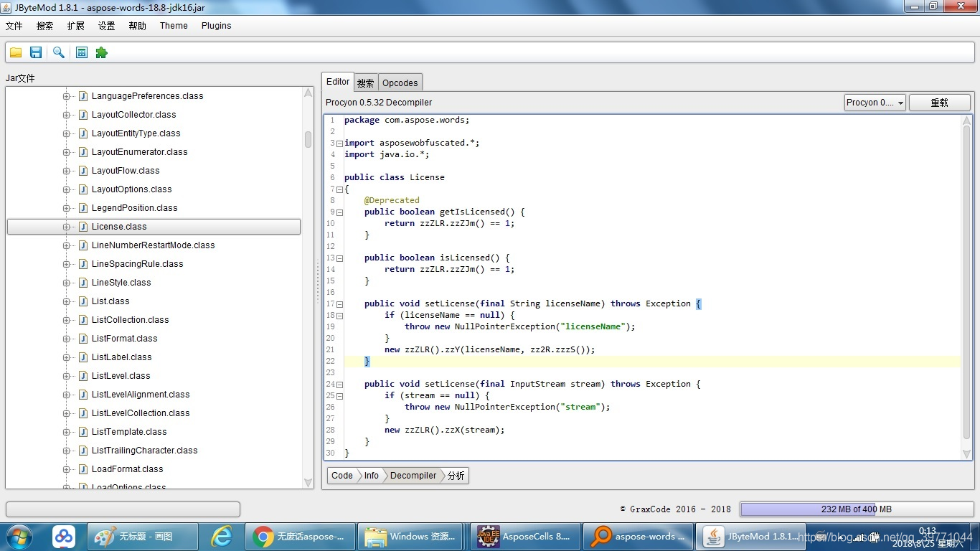This screenshot has height=551, width=980.
Task: Select LayoutEntityType.class in tree
Action: pyautogui.click(x=136, y=133)
